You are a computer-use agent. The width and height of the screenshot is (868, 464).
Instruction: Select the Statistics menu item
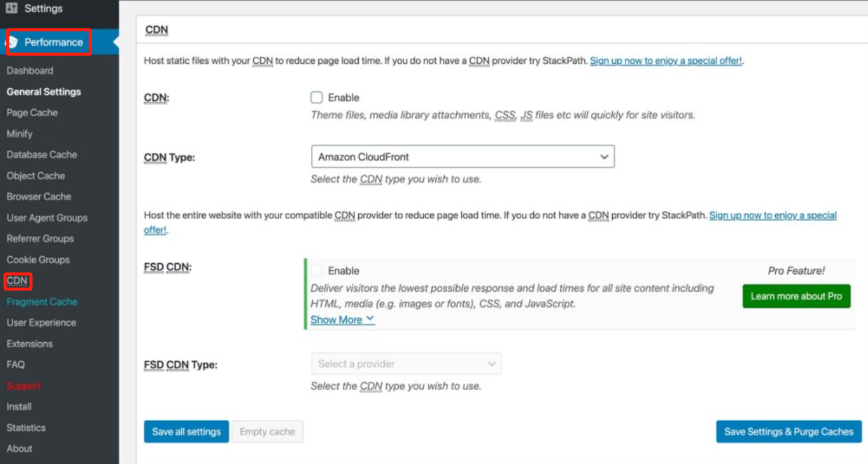click(26, 427)
